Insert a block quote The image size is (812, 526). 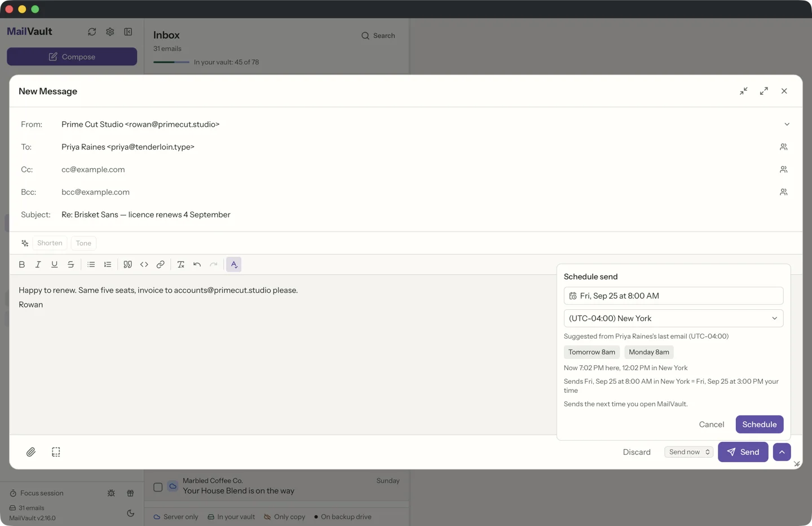(x=128, y=265)
